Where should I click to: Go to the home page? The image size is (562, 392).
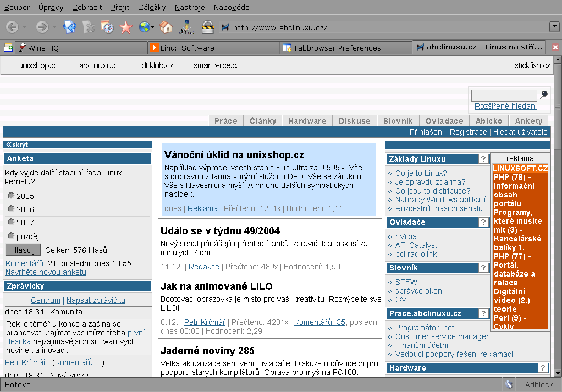click(x=166, y=27)
